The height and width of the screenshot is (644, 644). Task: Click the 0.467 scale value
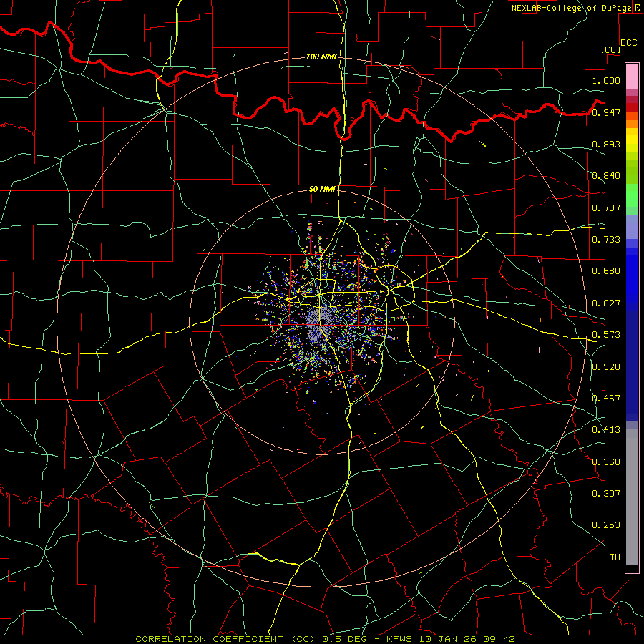point(606,399)
